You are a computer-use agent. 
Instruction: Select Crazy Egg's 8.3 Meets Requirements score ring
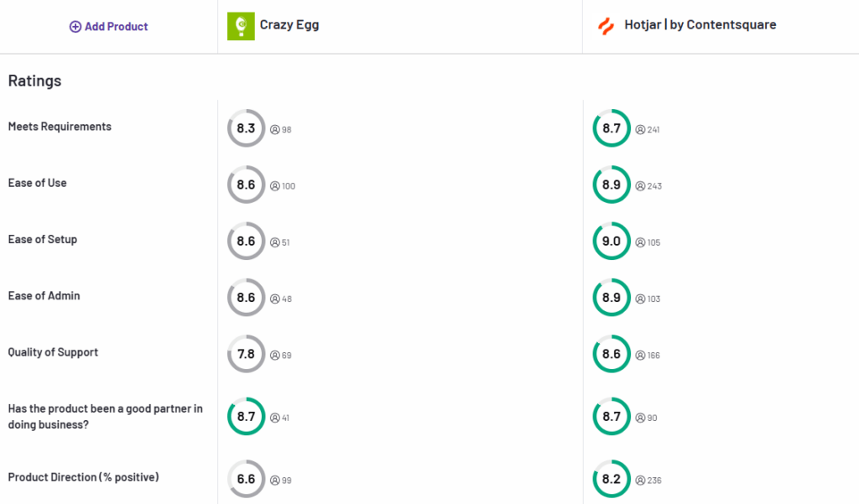(246, 128)
